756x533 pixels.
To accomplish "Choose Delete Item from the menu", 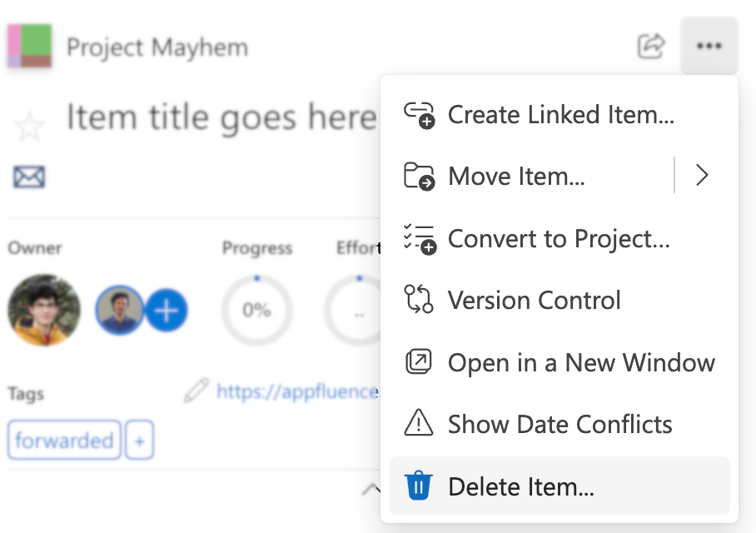I will tap(520, 486).
